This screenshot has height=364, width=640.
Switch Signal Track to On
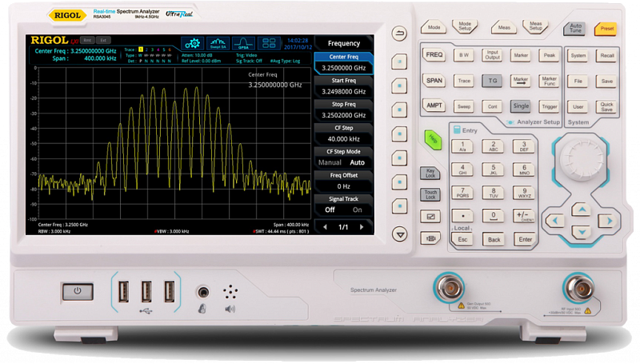point(358,210)
